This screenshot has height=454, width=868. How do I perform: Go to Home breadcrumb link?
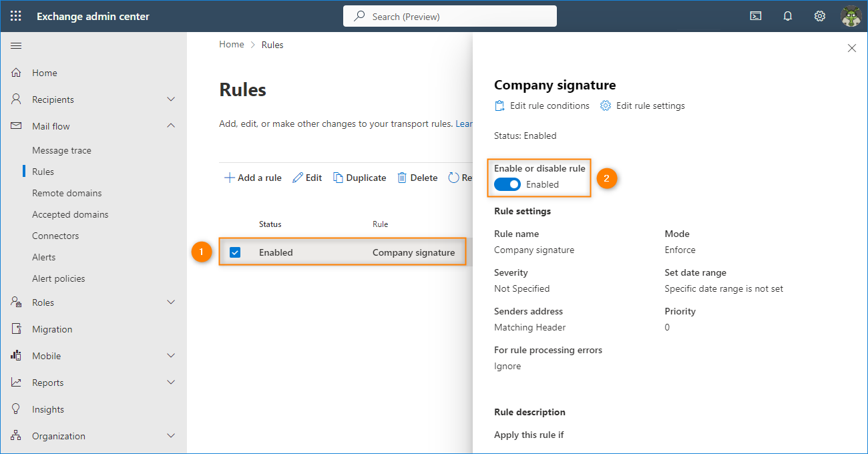232,45
